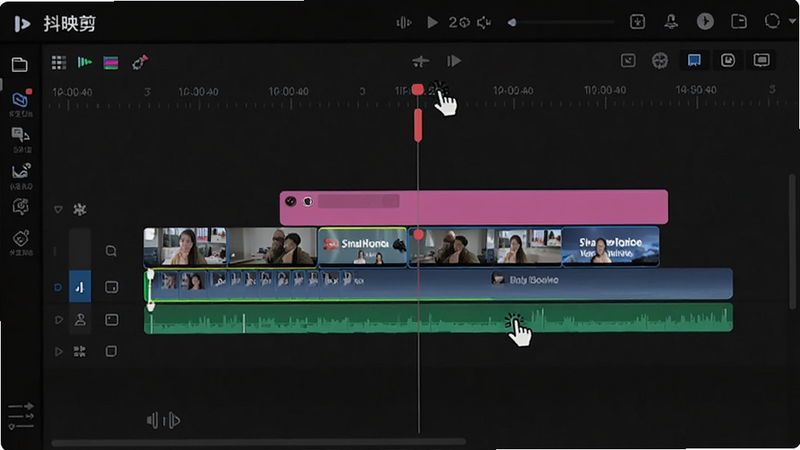Toggle the square icon on the blue track header
The width and height of the screenshot is (800, 450).
pyautogui.click(x=111, y=287)
